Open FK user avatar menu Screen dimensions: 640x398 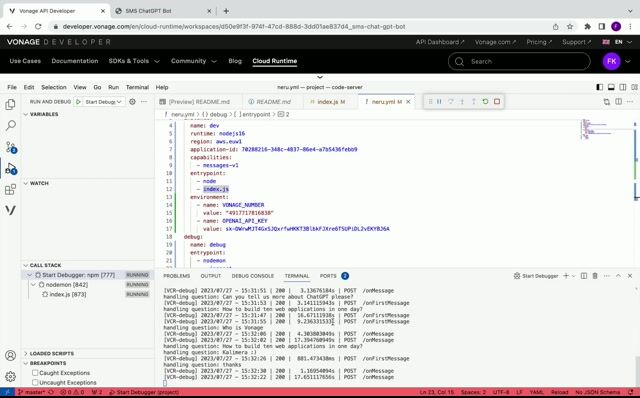pos(611,61)
